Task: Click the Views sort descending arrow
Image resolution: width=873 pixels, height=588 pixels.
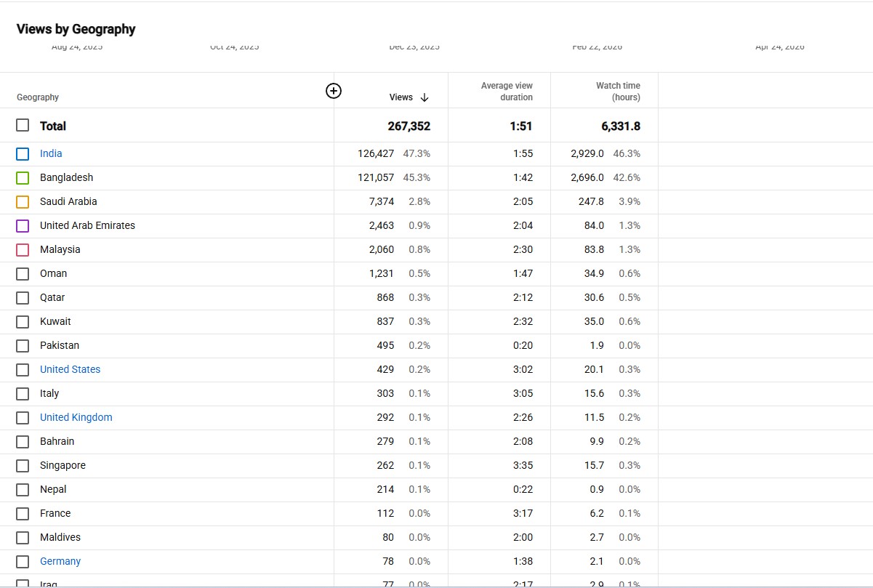Action: click(x=425, y=97)
